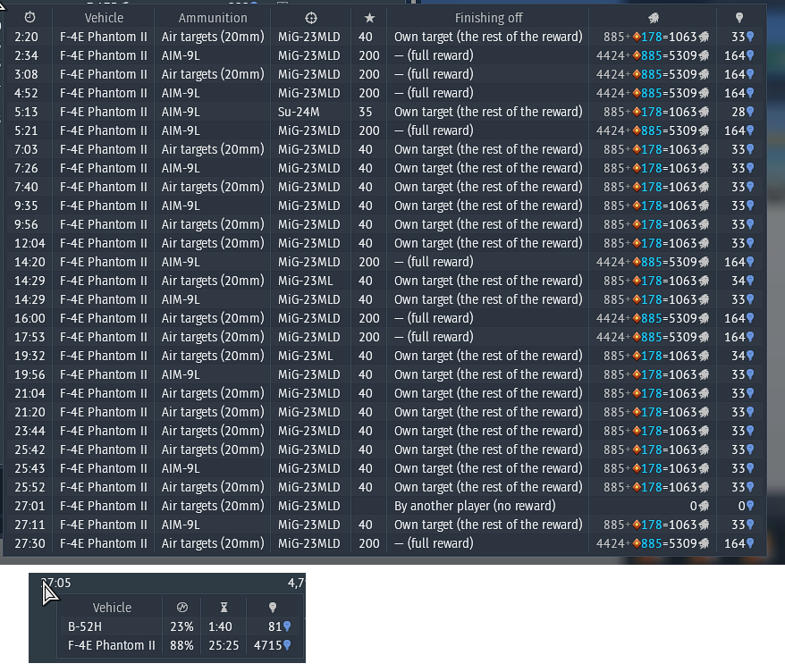This screenshot has width=785, height=672.
Task: Click the 34 research points in the 19:32 row
Action: [742, 356]
